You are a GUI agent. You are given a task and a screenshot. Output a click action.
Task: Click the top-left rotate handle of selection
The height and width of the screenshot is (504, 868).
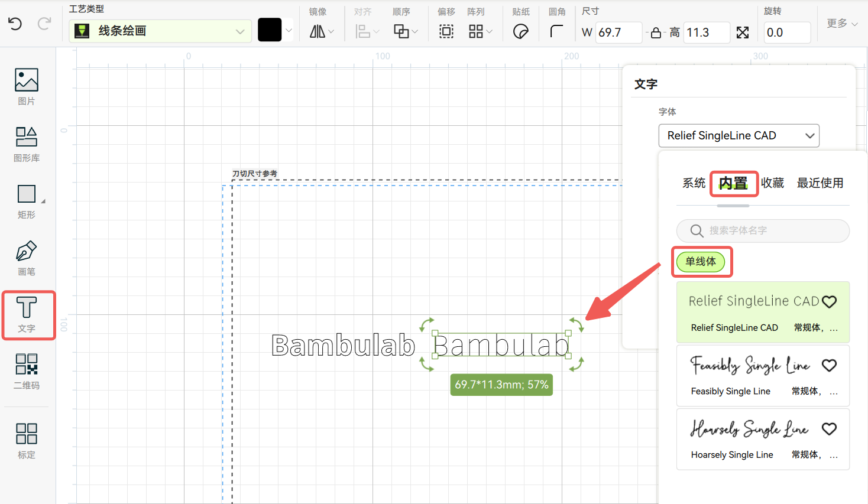click(x=426, y=324)
